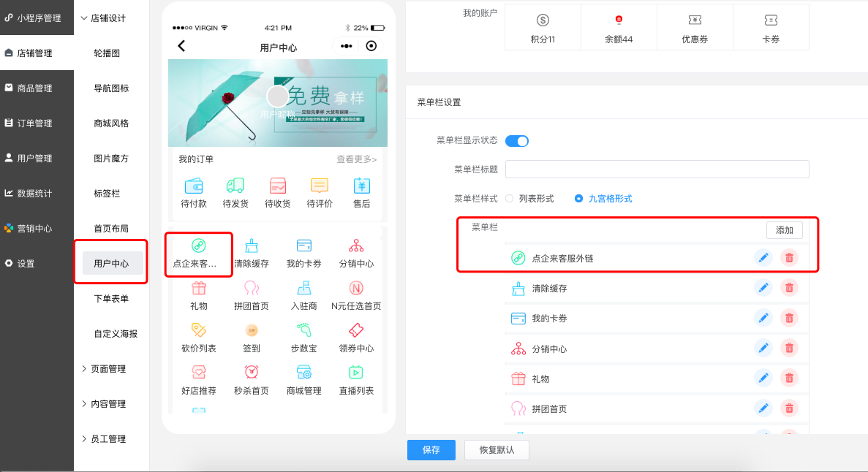Click the target circle icon in phone header
The image size is (868, 472).
pyautogui.click(x=371, y=46)
